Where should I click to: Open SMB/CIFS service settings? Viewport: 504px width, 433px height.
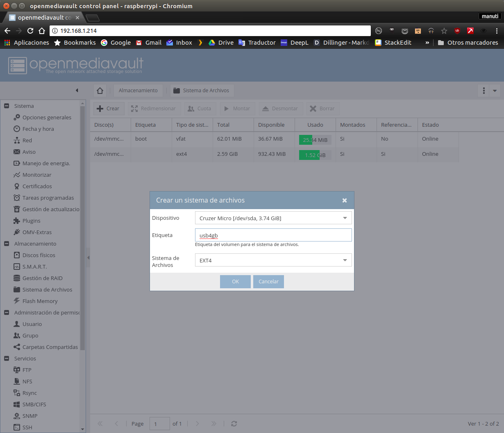point(34,404)
